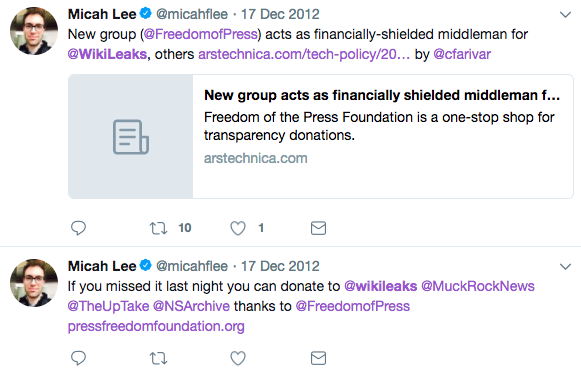The image size is (581, 371).
Task: Reply to the second tweet about donating
Action: coord(78,358)
